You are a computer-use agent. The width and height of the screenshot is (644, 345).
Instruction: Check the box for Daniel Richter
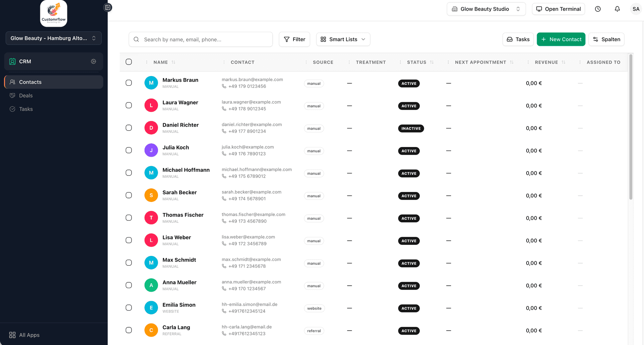coord(129,128)
